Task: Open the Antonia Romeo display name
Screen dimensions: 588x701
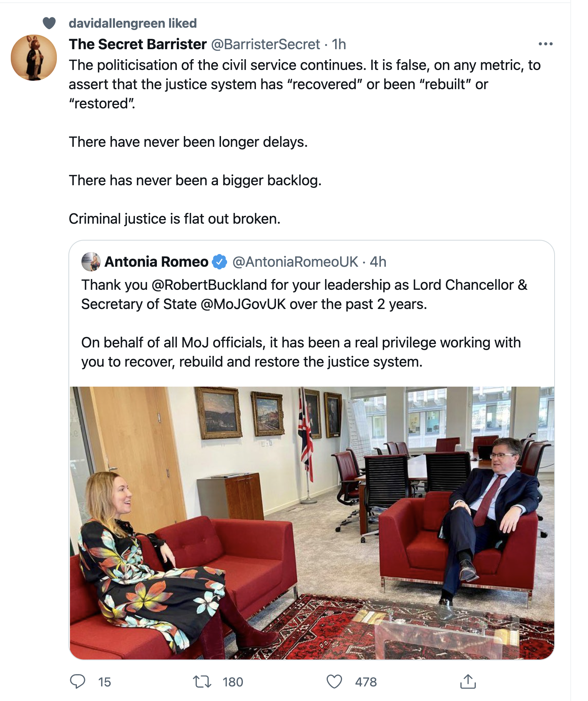Action: (156, 262)
